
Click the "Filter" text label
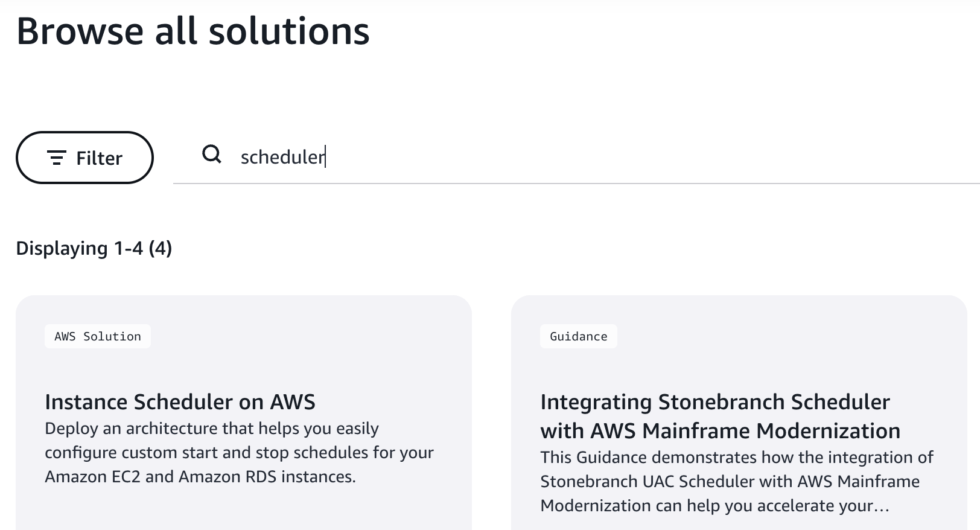(x=99, y=158)
